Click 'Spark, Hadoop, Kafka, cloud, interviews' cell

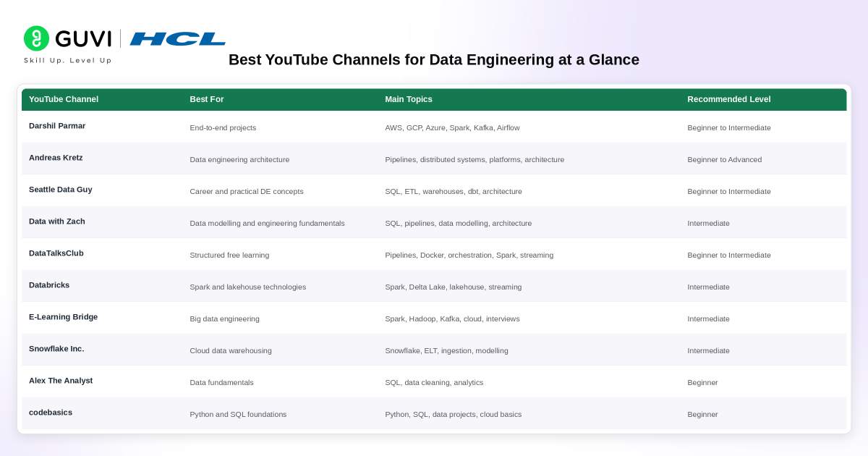pos(452,319)
